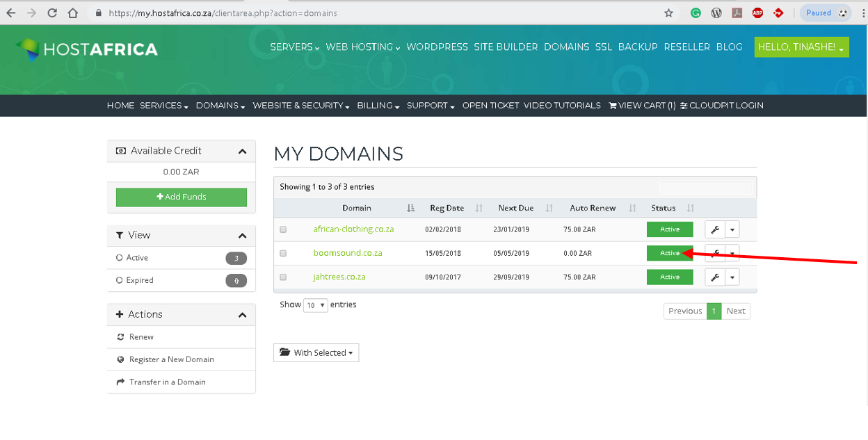868x440 pixels.
Task: Reload the page with refresh icon
Action: pos(52,13)
